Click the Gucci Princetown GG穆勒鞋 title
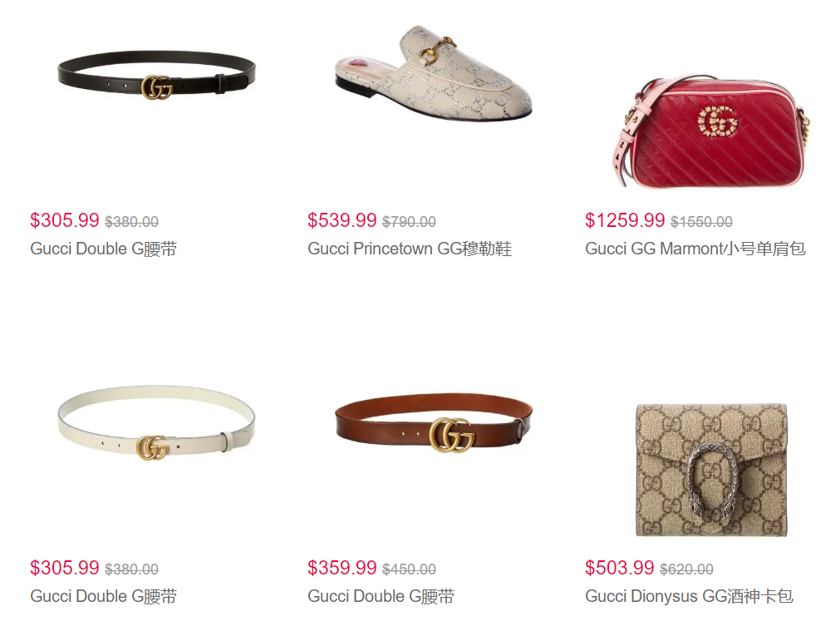 [x=410, y=249]
